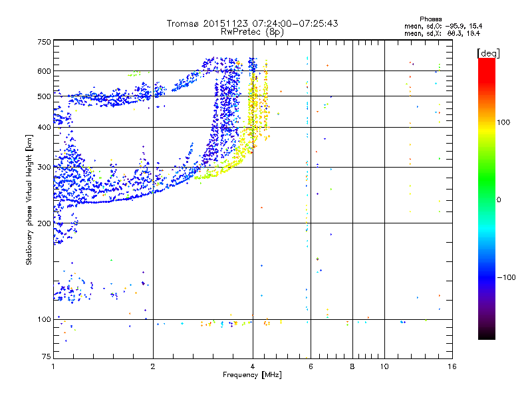532x399 pixels.
Task: Click the y-axis '100' tick label
Action: pos(44,319)
